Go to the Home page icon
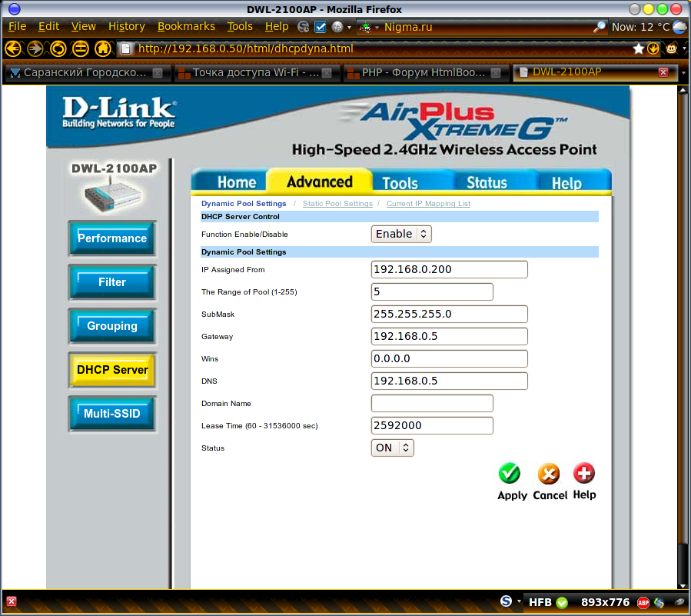This screenshot has height=616, width=691. point(103,48)
